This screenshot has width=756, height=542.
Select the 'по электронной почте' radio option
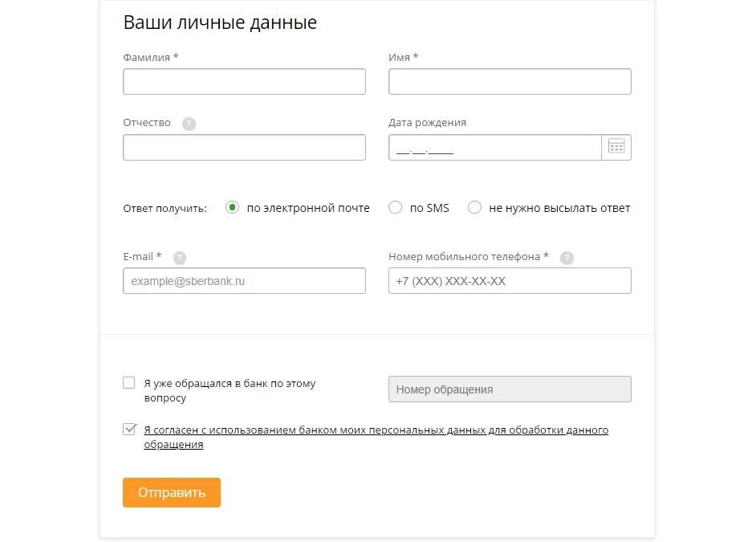[233, 207]
